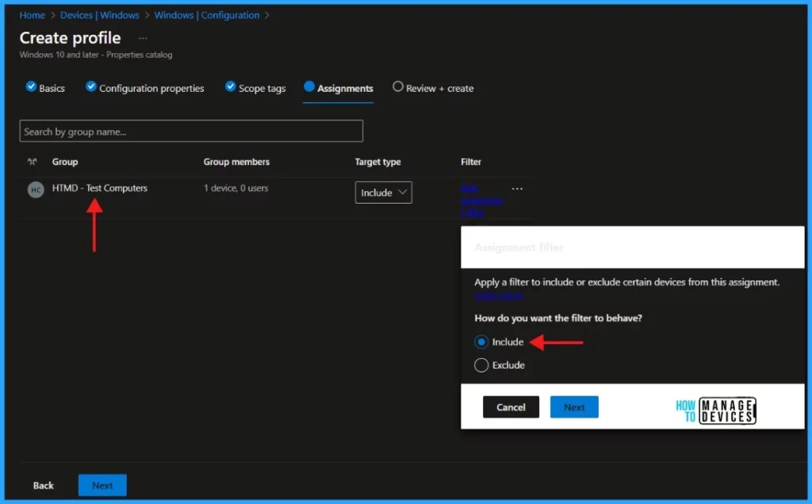Click the group type icon in the table header

[32, 162]
